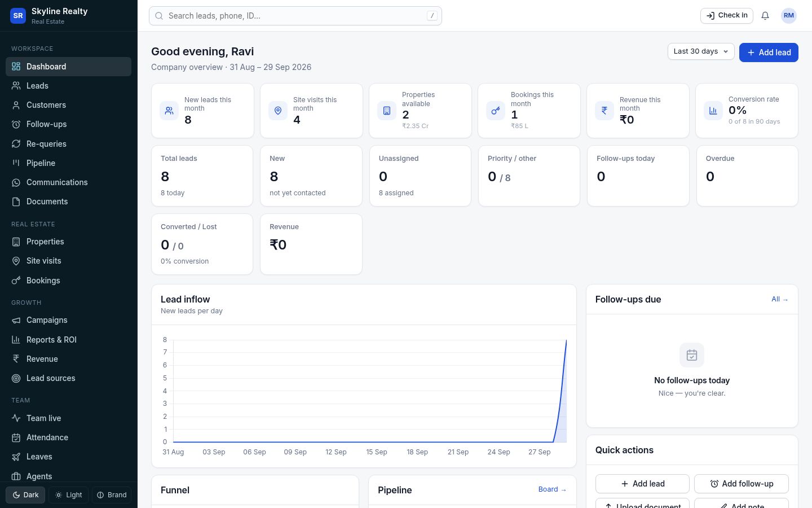
Task: Click Add lead under Quick actions
Action: click(642, 484)
